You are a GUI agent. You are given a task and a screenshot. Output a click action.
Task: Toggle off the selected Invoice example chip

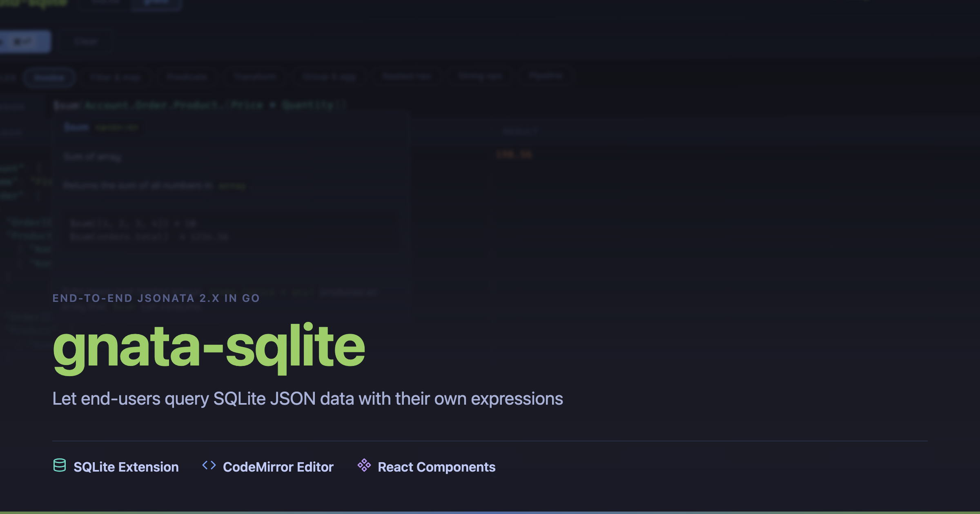pyautogui.click(x=49, y=77)
